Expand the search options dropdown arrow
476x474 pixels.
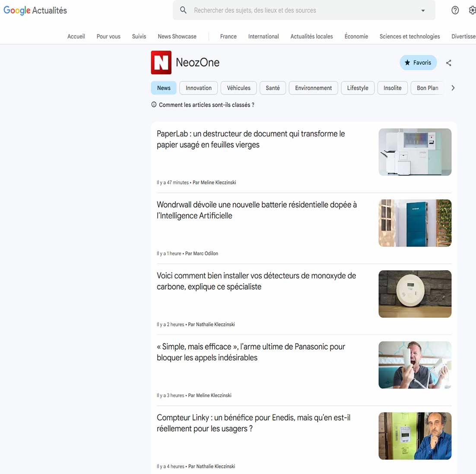423,11
